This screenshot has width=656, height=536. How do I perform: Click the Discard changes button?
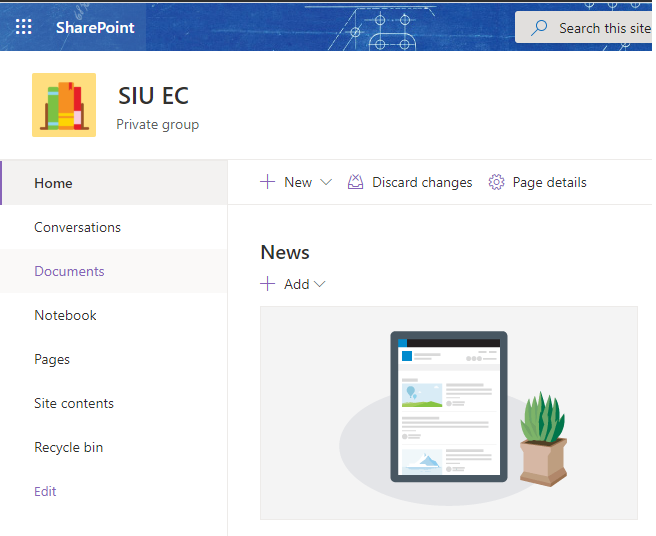tap(410, 182)
